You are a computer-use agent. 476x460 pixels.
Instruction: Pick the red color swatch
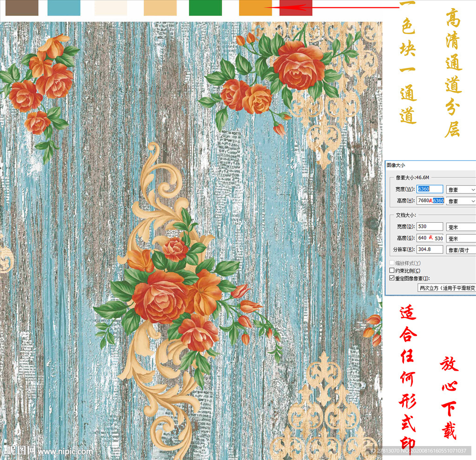point(296,7)
